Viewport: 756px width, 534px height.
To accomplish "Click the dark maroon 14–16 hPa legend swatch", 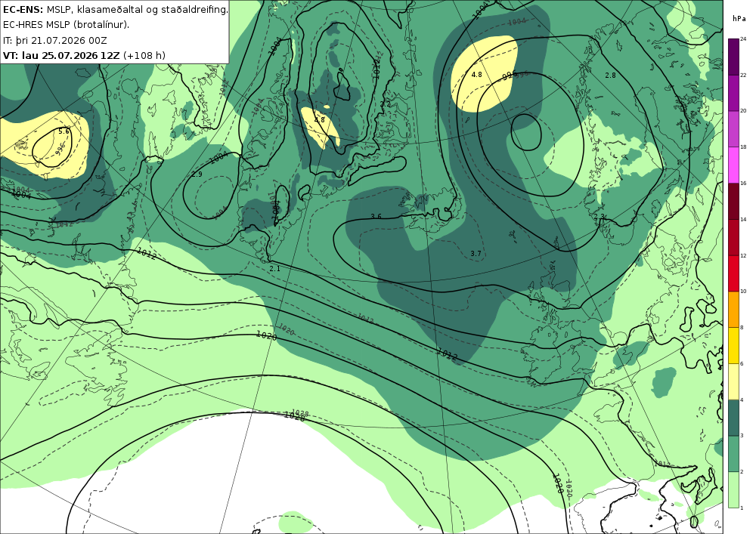I will point(733,201).
